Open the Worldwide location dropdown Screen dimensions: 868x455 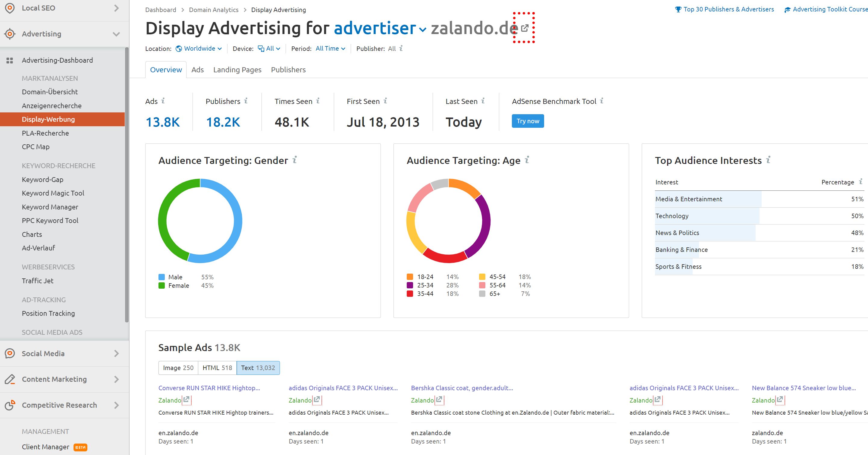tap(199, 49)
